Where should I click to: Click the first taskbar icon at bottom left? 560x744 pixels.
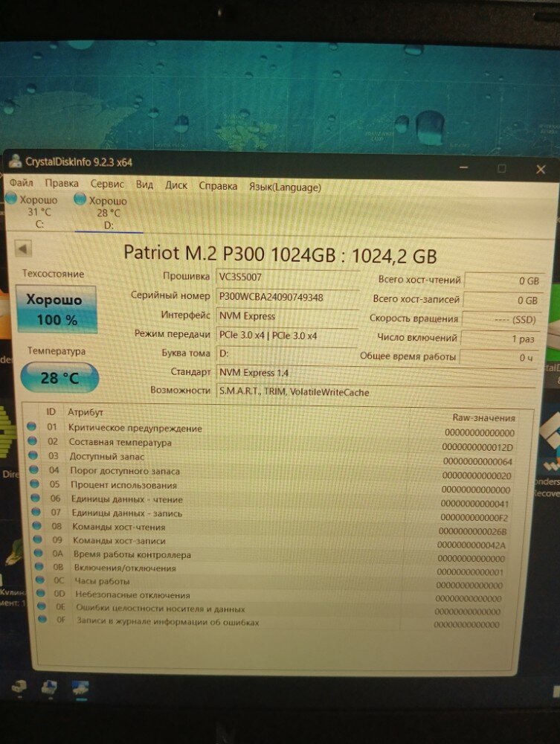coord(19,687)
